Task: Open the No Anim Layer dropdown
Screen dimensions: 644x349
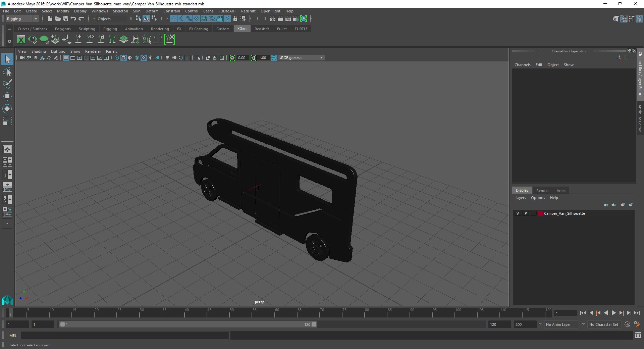Action: [x=561, y=325]
